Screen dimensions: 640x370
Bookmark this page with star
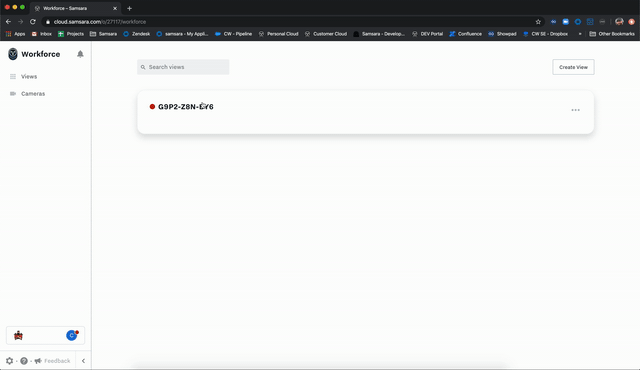click(x=538, y=22)
